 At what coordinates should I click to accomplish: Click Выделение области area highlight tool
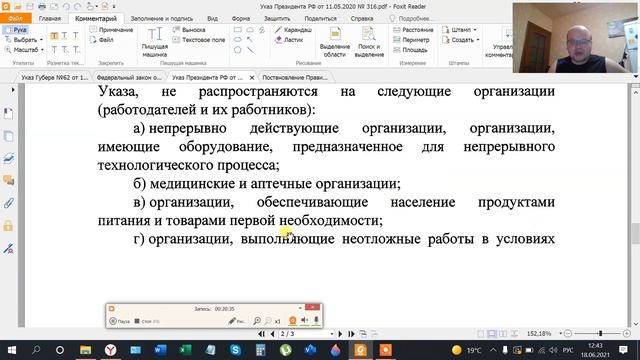click(335, 42)
